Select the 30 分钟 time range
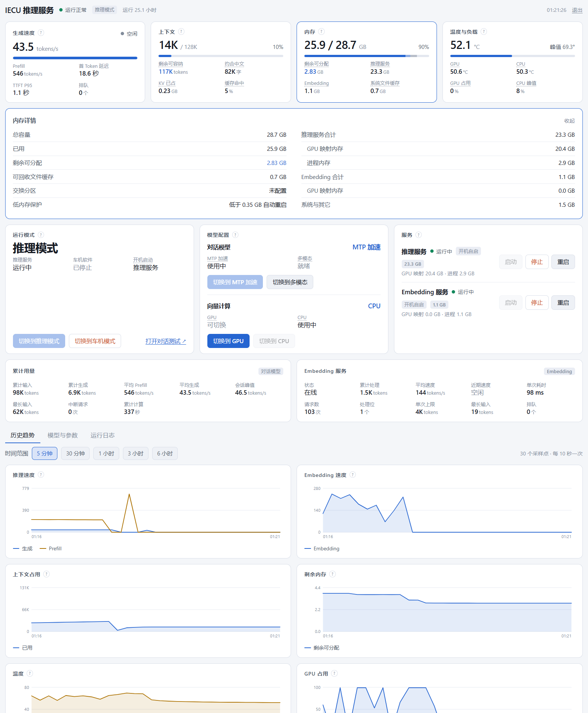 76,454
